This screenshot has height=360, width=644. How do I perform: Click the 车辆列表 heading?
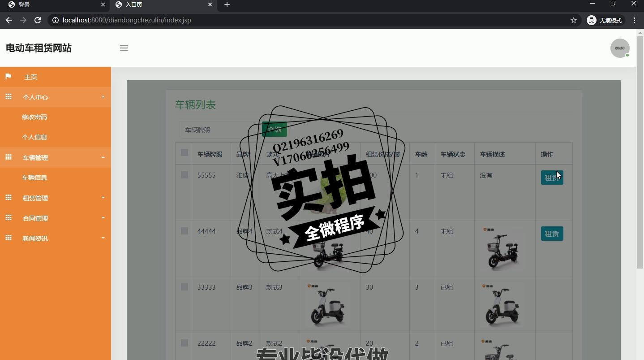click(x=195, y=105)
